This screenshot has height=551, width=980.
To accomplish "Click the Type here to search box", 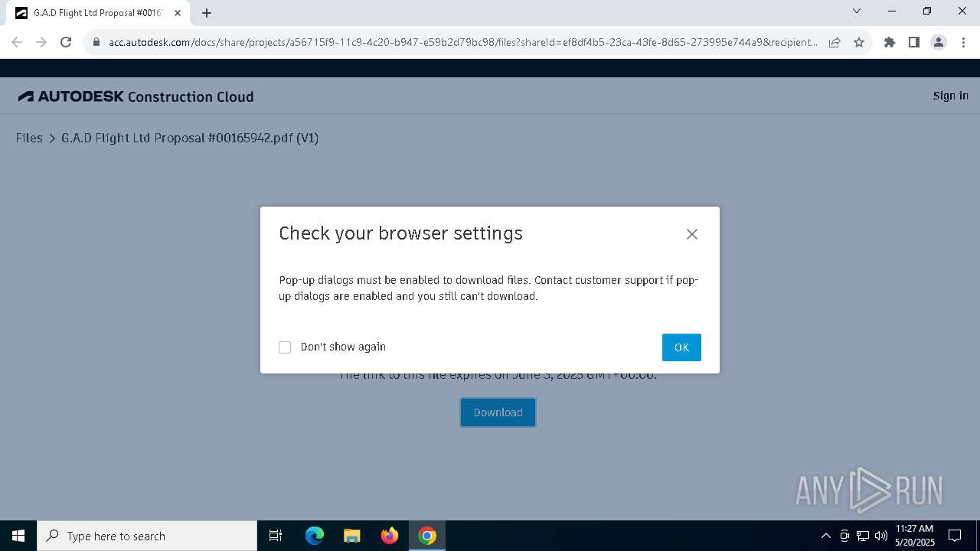I will 147,536.
